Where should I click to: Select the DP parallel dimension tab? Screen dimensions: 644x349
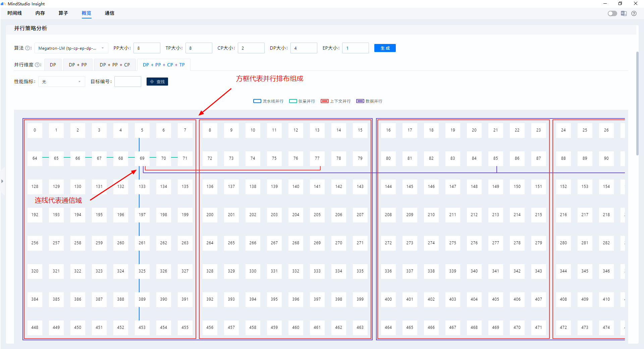pyautogui.click(x=53, y=65)
